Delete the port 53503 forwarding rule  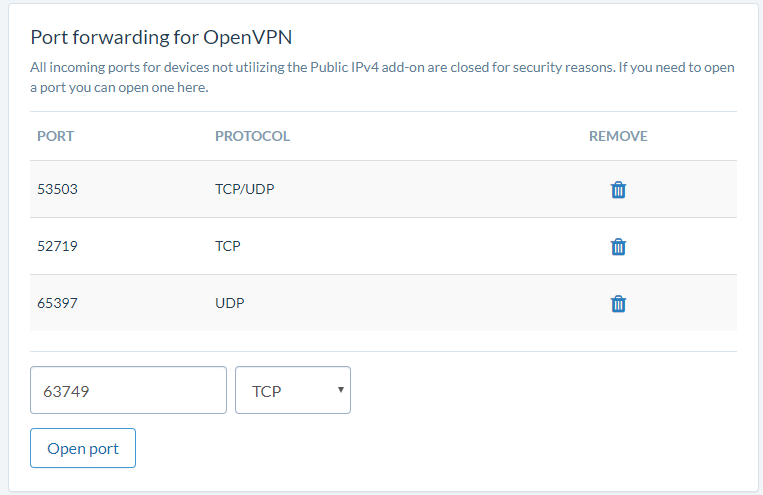[618, 189]
